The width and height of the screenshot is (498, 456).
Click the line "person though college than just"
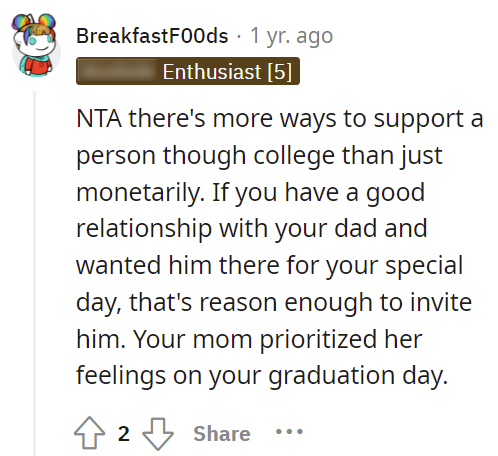tap(259, 156)
